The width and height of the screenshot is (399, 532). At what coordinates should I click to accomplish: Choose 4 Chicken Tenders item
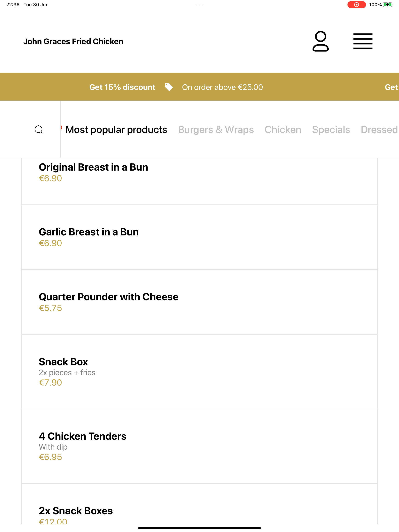[x=199, y=446]
